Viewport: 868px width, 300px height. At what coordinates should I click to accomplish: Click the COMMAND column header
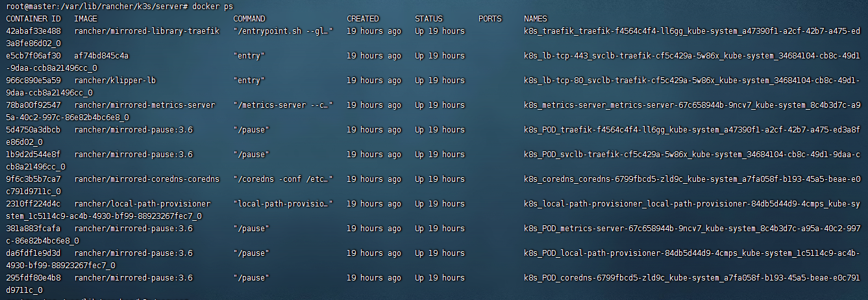[x=249, y=19]
